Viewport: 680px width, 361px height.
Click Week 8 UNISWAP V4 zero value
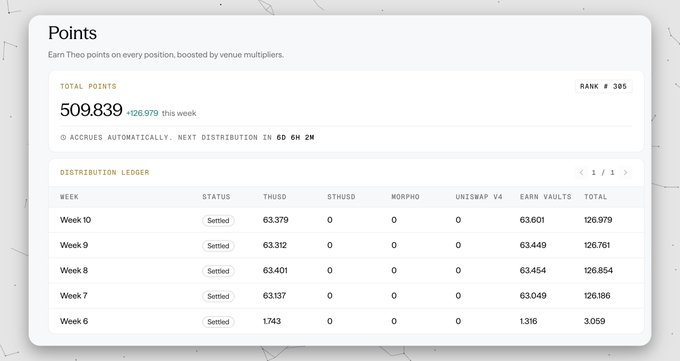(x=458, y=270)
